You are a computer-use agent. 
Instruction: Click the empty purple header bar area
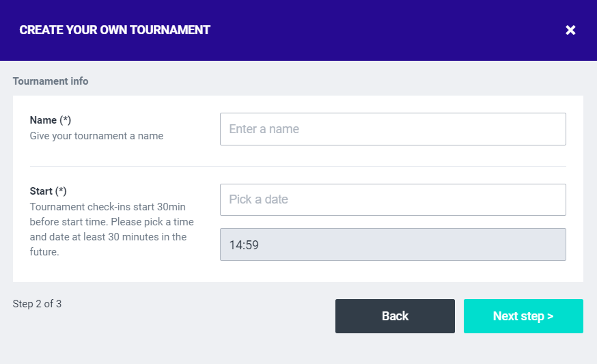(383, 30)
